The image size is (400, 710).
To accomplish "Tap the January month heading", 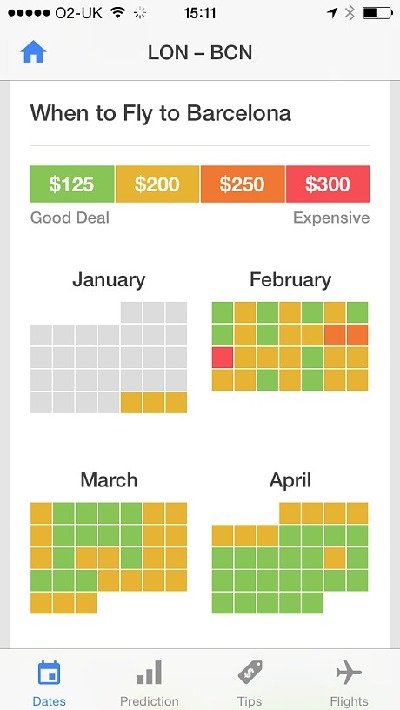I will pyautogui.click(x=109, y=280).
